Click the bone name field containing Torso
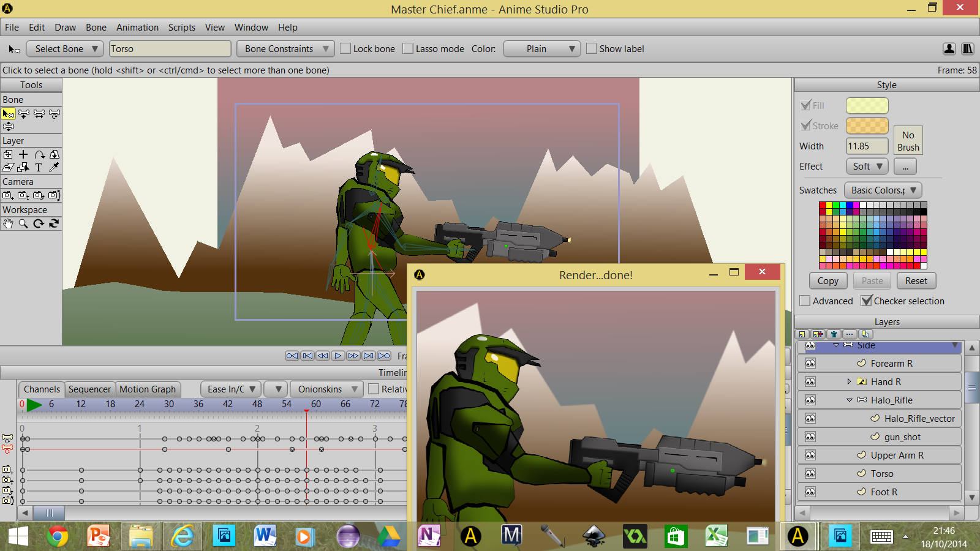 pos(170,49)
